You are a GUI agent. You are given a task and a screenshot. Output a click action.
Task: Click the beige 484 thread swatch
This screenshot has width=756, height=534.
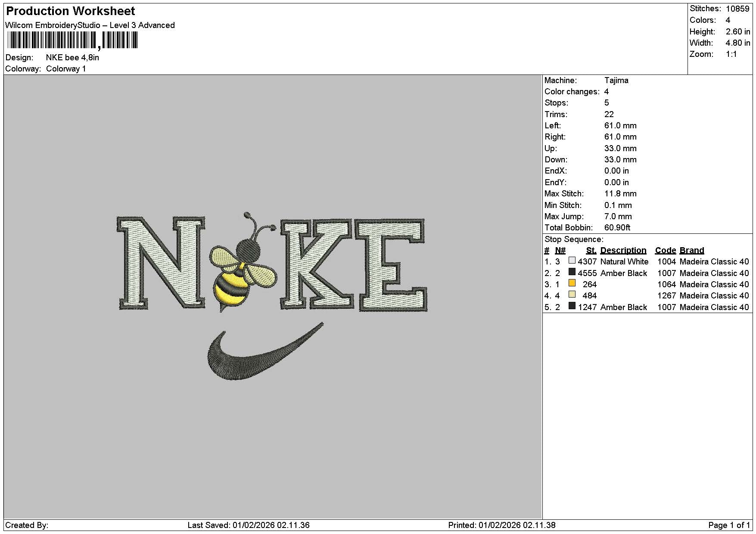click(x=572, y=295)
